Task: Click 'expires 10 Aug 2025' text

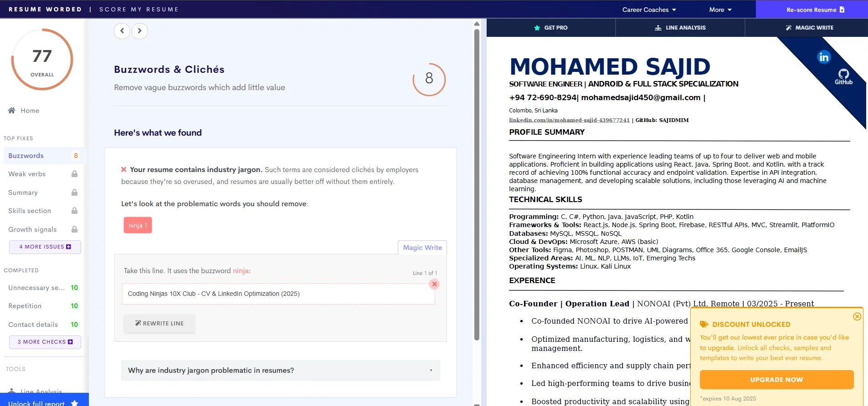Action: tap(728, 399)
